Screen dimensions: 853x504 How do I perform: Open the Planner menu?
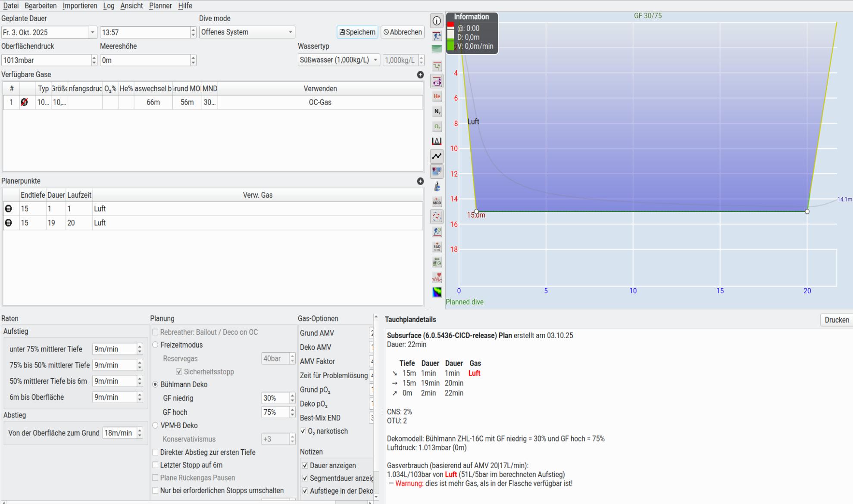click(x=160, y=6)
